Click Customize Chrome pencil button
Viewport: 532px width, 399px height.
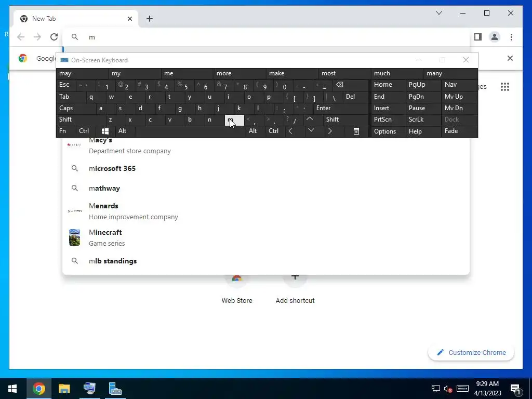point(471,353)
